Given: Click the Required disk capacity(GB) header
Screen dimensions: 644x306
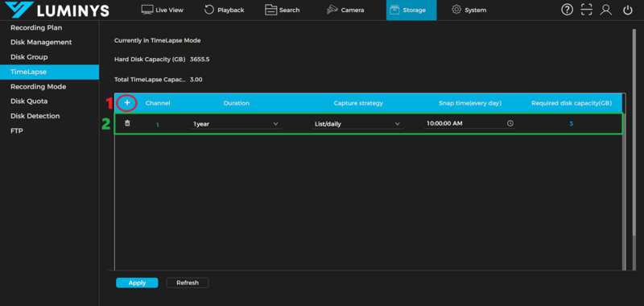Looking at the screenshot, I should point(572,103).
